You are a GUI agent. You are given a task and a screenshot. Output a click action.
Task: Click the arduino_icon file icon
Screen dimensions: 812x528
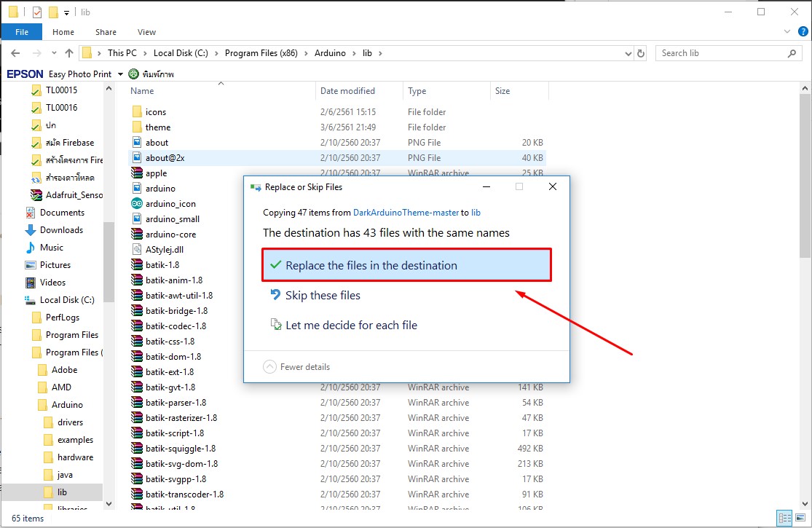pyautogui.click(x=136, y=204)
